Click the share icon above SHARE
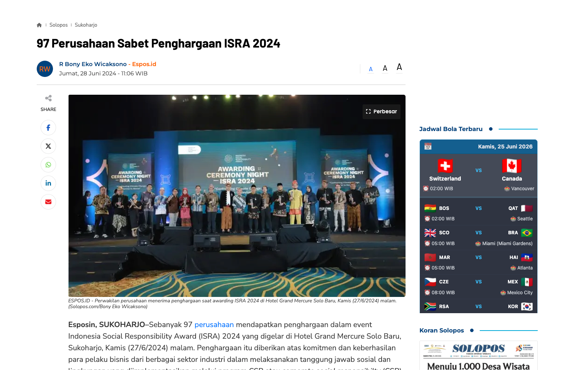 pos(48,98)
